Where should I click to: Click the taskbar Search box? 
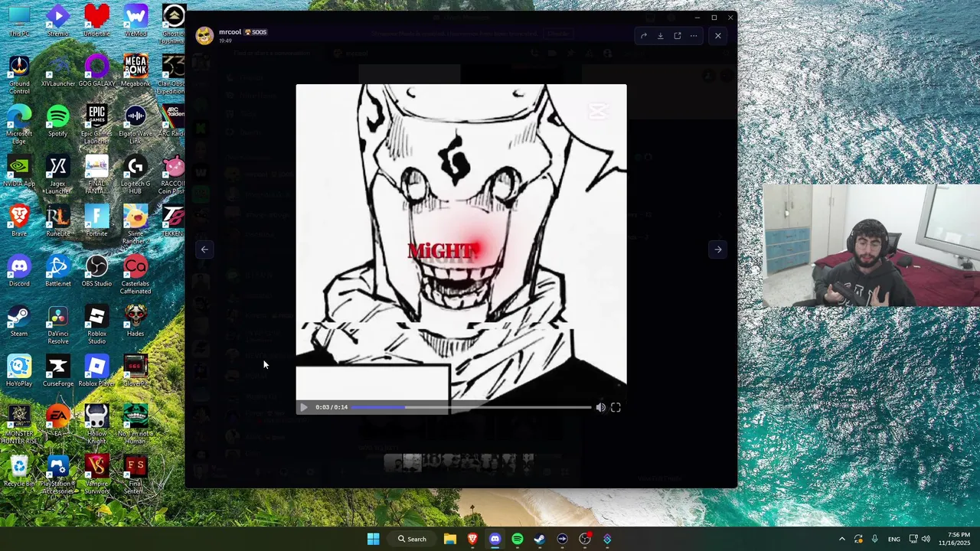click(412, 539)
